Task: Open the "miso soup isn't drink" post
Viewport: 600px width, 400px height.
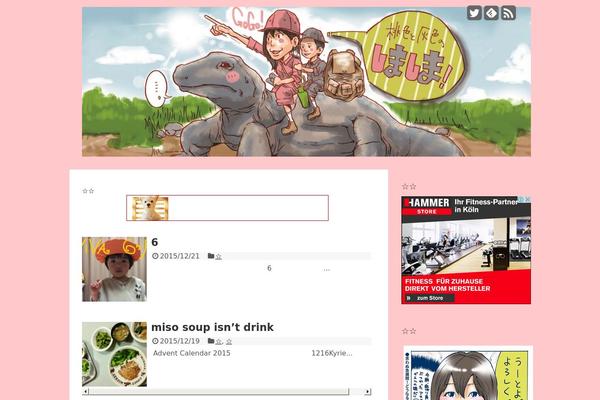Action: click(x=212, y=327)
